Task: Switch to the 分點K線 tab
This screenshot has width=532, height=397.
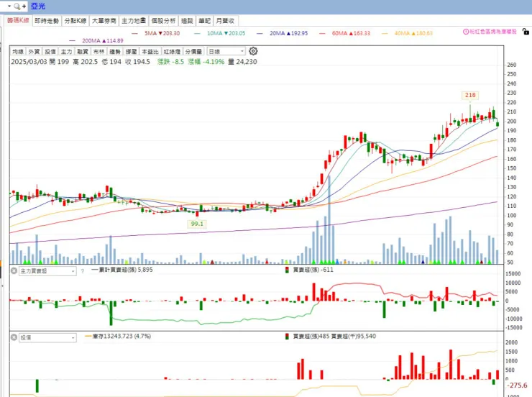Action: point(75,21)
